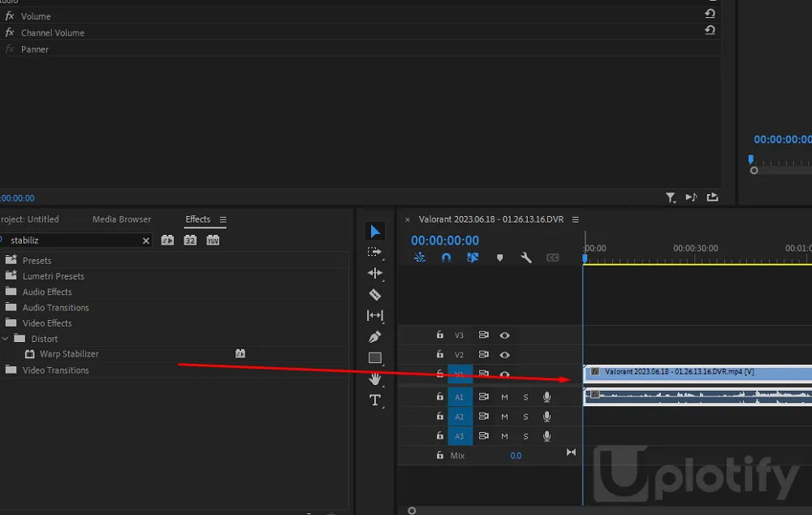Toggle insert sequences as nests icon
This screenshot has width=812, height=515.
tap(420, 257)
